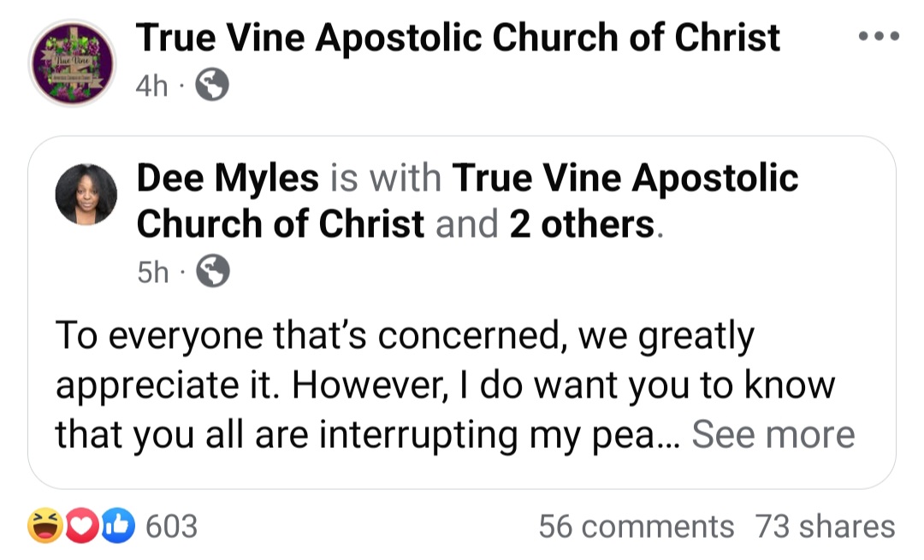Click the 4h timestamp of the share
924x560 pixels.
coord(152,86)
